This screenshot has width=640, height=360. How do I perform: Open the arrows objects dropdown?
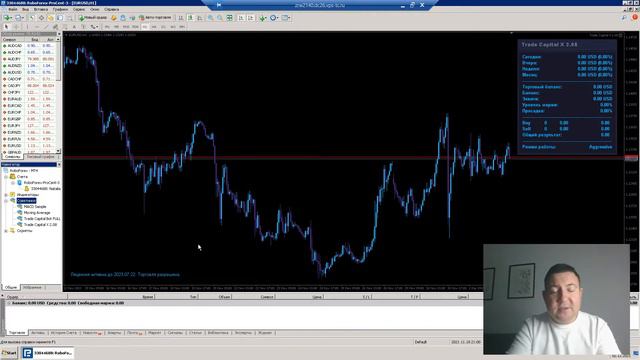pyautogui.click(x=94, y=27)
